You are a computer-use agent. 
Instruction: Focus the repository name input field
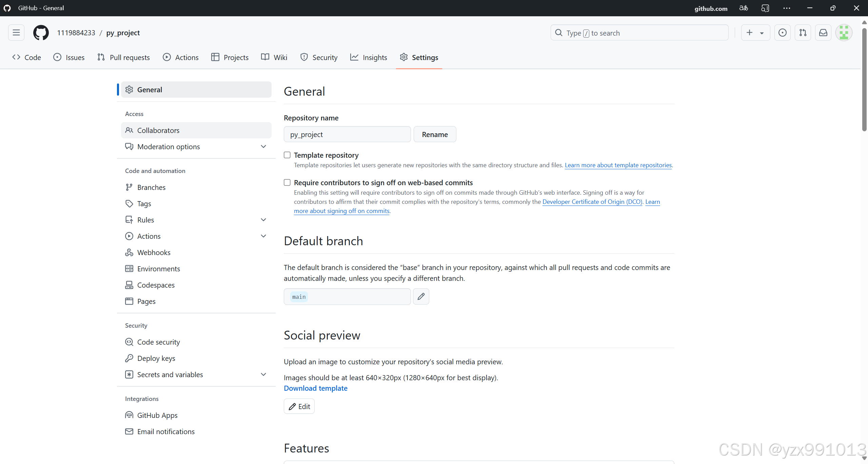tap(347, 134)
